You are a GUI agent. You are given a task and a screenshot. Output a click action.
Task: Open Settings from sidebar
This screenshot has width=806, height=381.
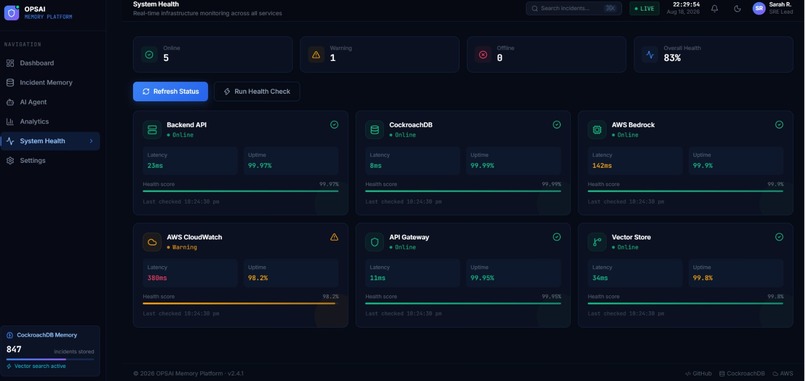click(50, 160)
